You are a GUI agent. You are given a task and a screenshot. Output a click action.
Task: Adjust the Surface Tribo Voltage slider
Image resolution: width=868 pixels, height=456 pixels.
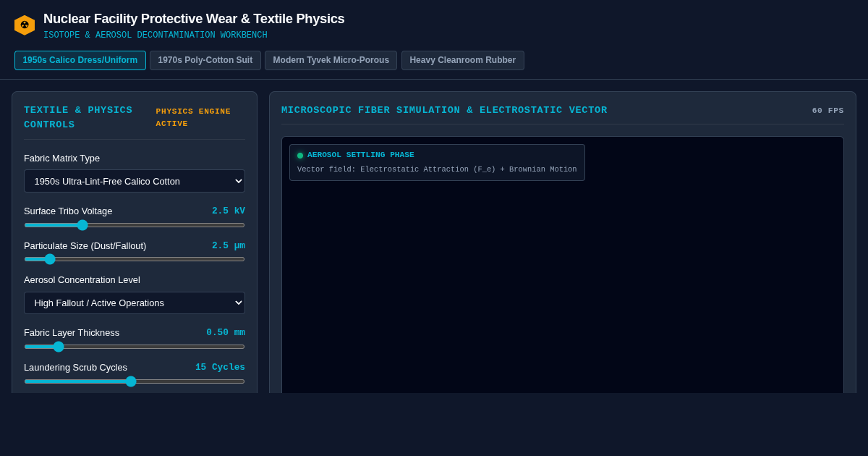tap(135, 225)
